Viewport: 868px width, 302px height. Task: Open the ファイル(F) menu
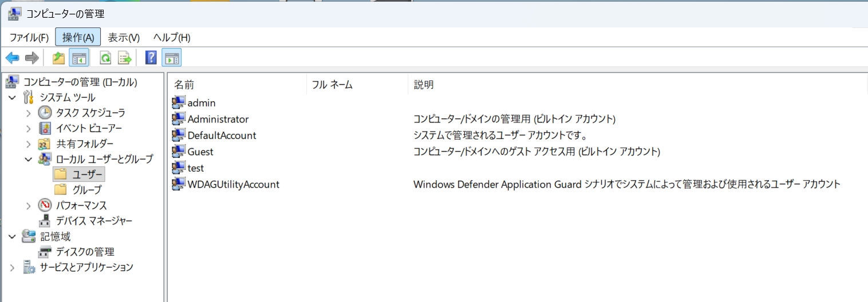[x=29, y=38]
